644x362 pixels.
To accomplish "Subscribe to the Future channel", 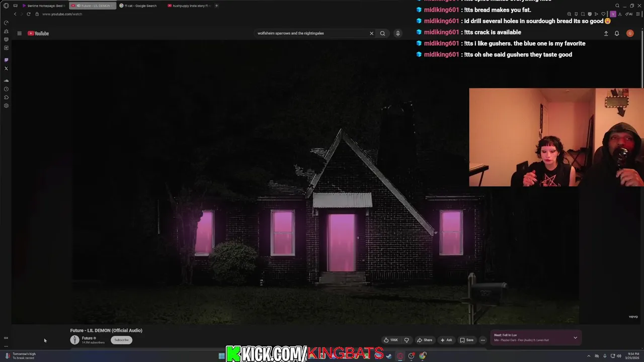I will coord(121,340).
